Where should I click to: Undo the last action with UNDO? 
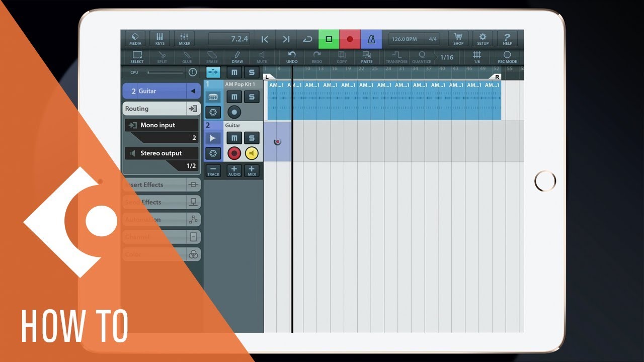[292, 57]
